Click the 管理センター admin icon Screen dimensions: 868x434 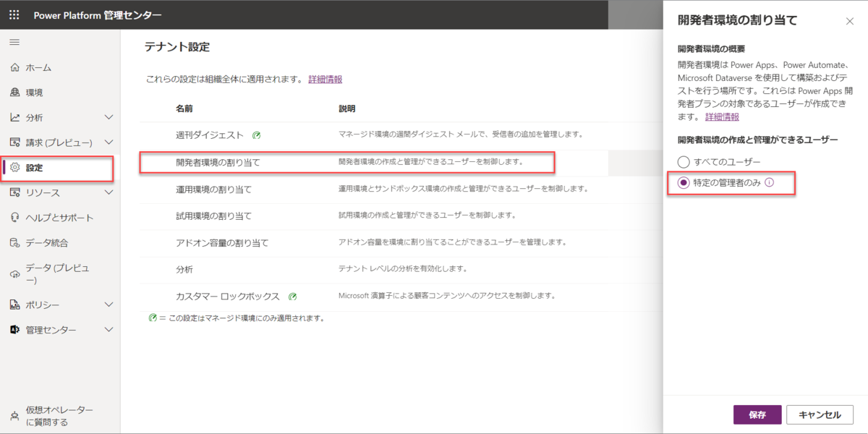14,330
